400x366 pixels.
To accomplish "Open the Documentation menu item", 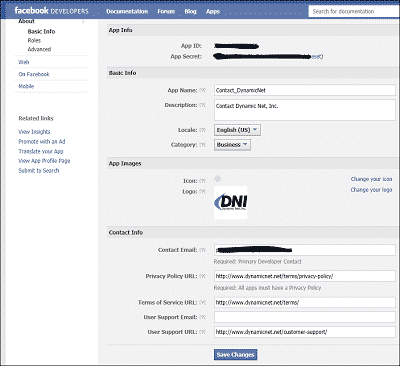I will point(127,11).
